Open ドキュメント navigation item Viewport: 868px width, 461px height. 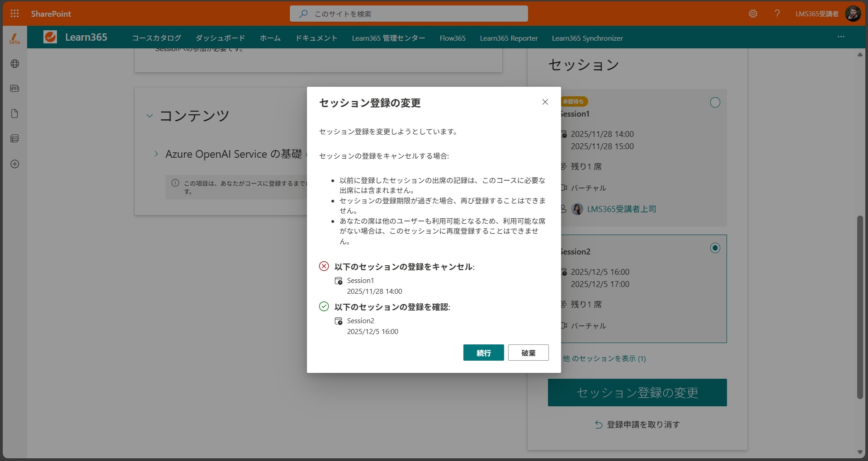click(x=316, y=38)
